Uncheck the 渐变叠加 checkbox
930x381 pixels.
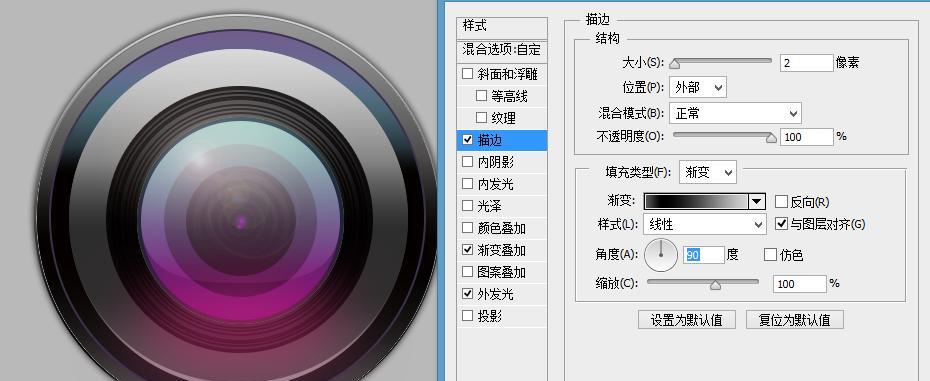click(x=467, y=250)
